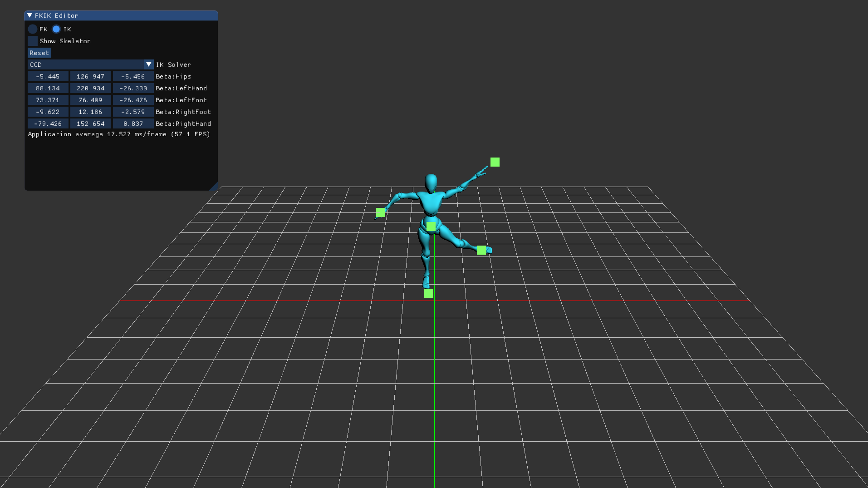Click the Reset button
Viewport: 868px width, 488px height.
point(39,53)
